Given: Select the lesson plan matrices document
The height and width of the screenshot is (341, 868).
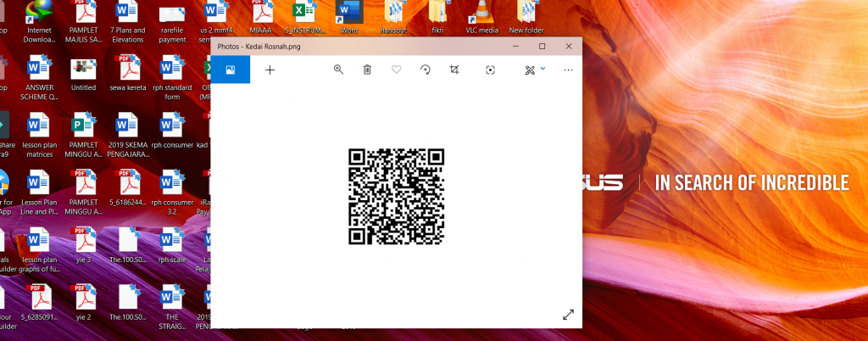Looking at the screenshot, I should 39,135.
